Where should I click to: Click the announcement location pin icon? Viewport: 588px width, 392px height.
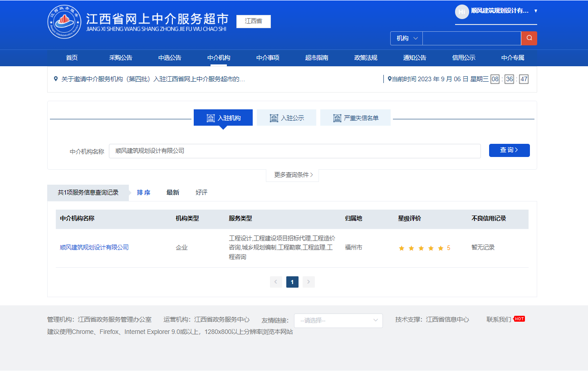coord(56,79)
